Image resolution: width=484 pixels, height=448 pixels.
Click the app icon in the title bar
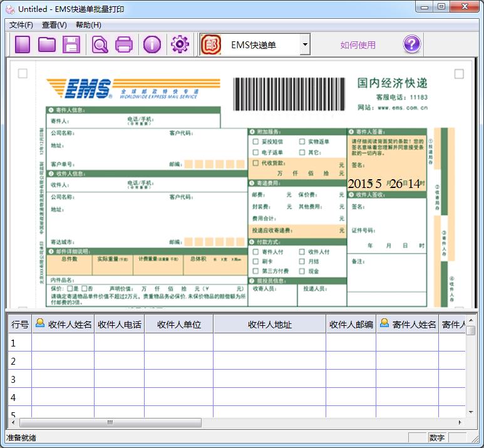pyautogui.click(x=10, y=9)
